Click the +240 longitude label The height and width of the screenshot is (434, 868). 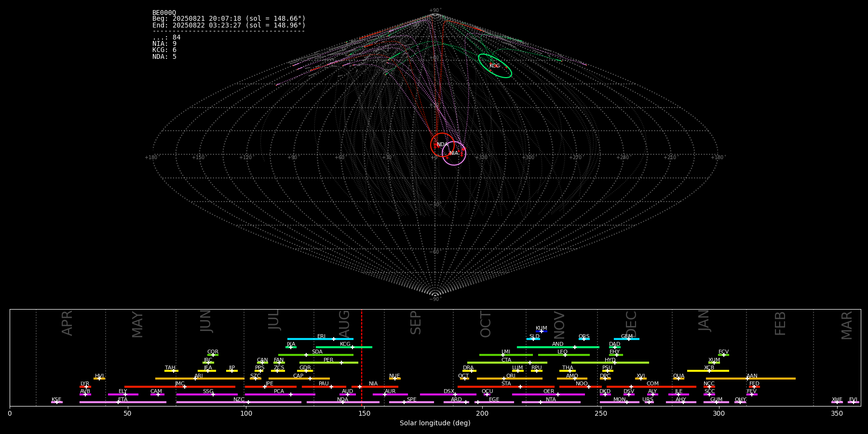pyautogui.click(x=622, y=157)
